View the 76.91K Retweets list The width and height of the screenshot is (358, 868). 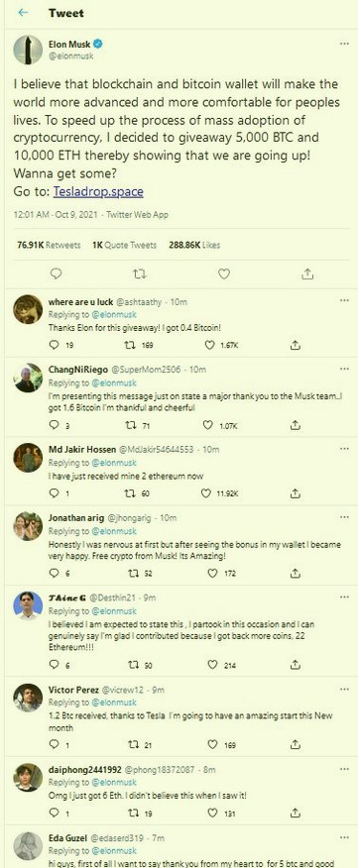coord(49,244)
